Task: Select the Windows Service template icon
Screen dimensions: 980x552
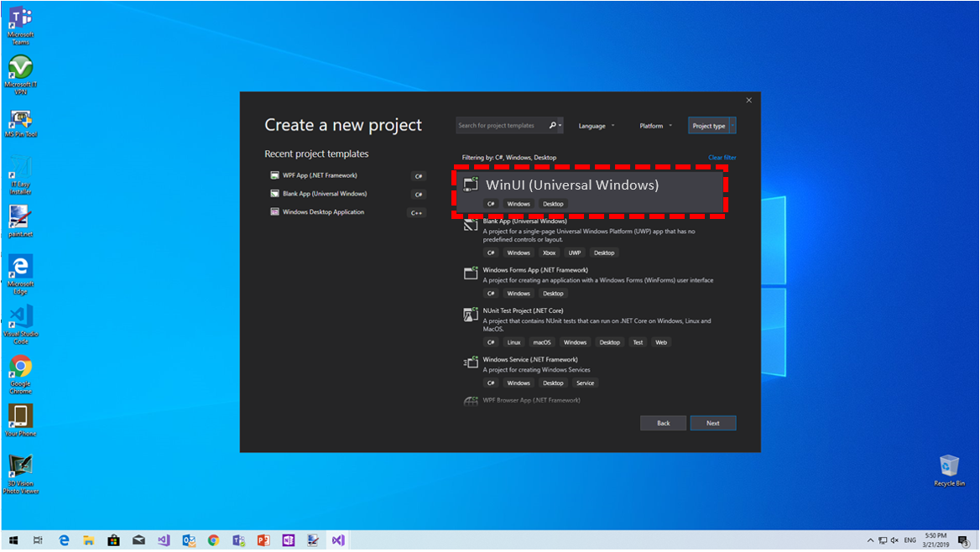Action: pyautogui.click(x=470, y=362)
